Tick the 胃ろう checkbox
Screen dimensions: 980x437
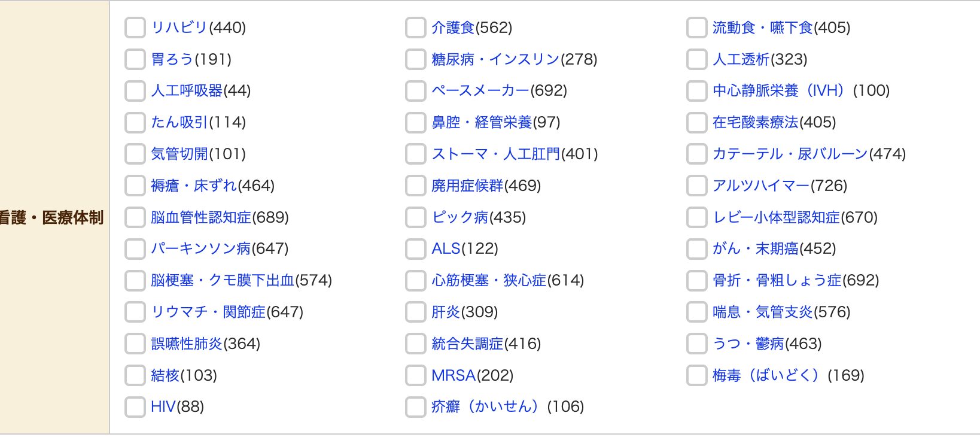click(135, 59)
